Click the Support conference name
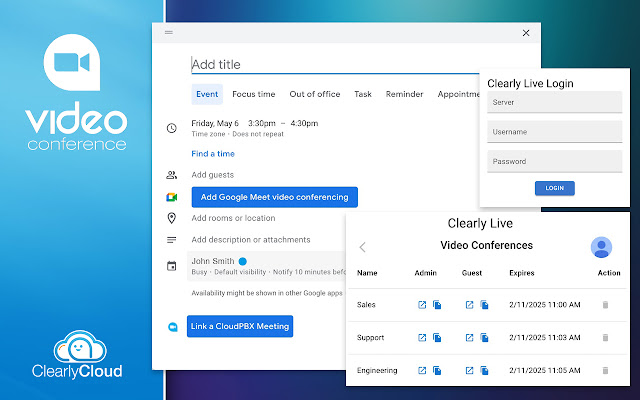This screenshot has width=640, height=400. pyautogui.click(x=371, y=338)
